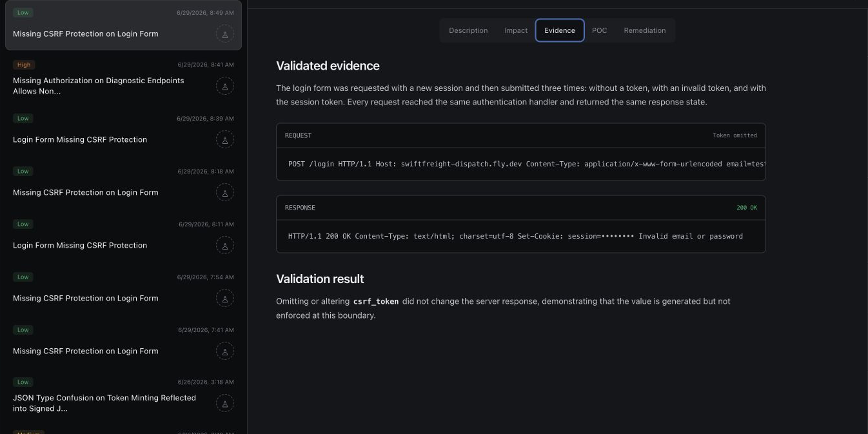868x434 pixels.
Task: Click the csrf_token inline code
Action: coord(376,301)
